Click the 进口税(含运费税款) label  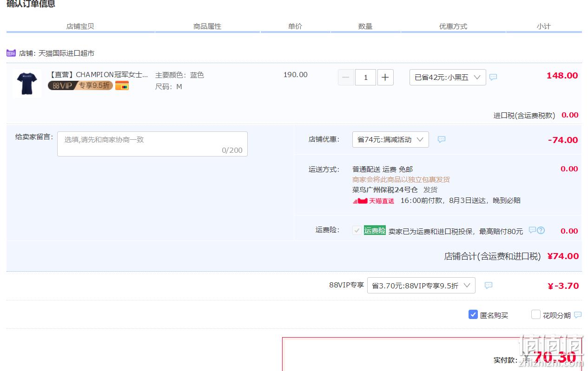(x=524, y=116)
